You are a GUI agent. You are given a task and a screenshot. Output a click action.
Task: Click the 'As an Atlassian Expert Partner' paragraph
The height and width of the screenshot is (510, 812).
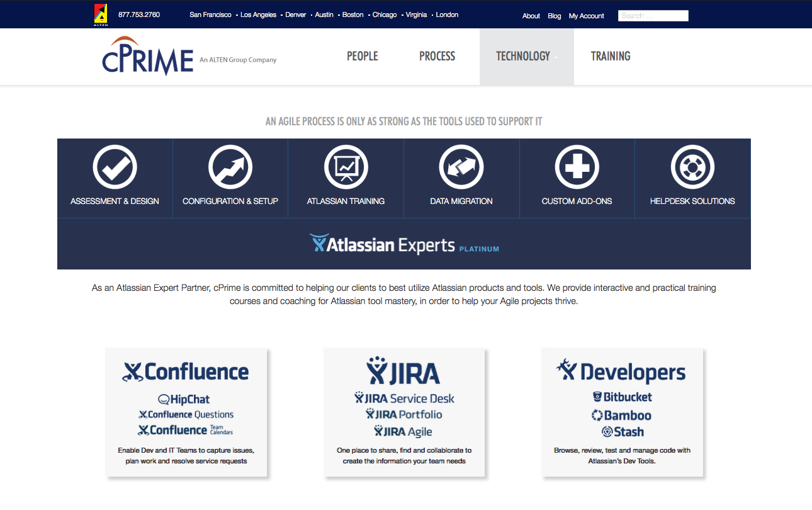coord(404,295)
